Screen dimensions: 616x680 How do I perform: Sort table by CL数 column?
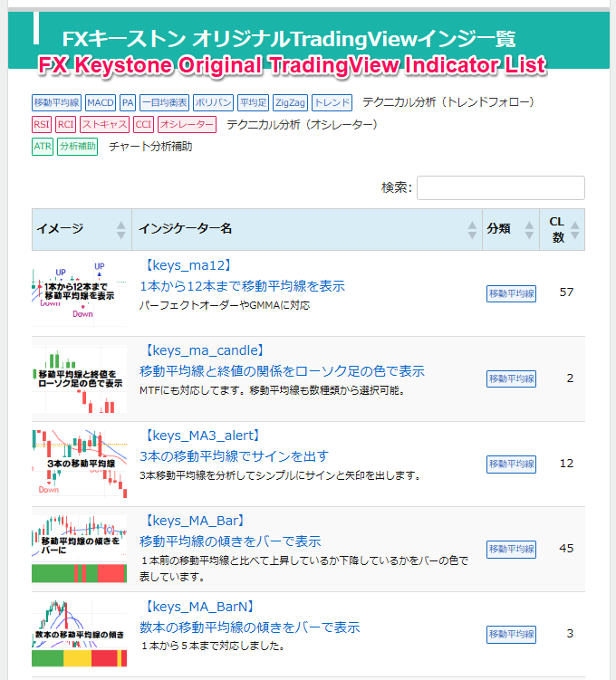point(563,229)
